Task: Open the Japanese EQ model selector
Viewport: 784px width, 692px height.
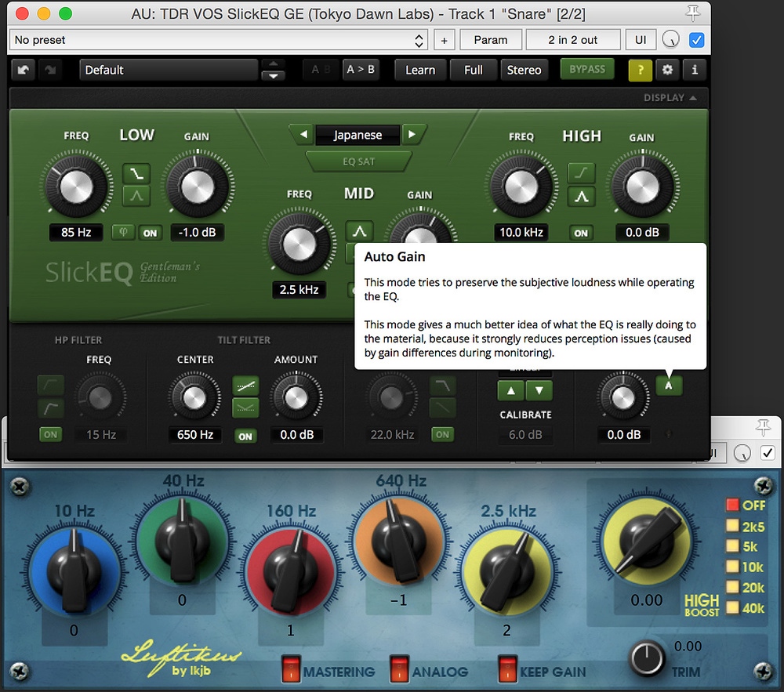Action: [358, 135]
